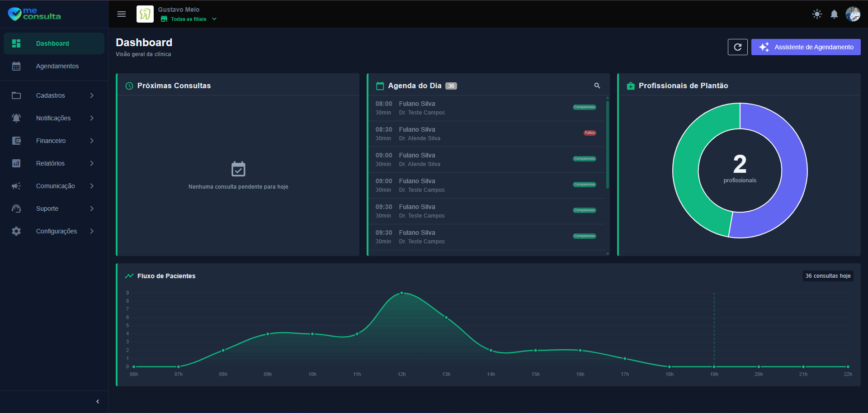Screen dimensions: 868x413
Task: Click the 12h peak data point
Action: 401,293
